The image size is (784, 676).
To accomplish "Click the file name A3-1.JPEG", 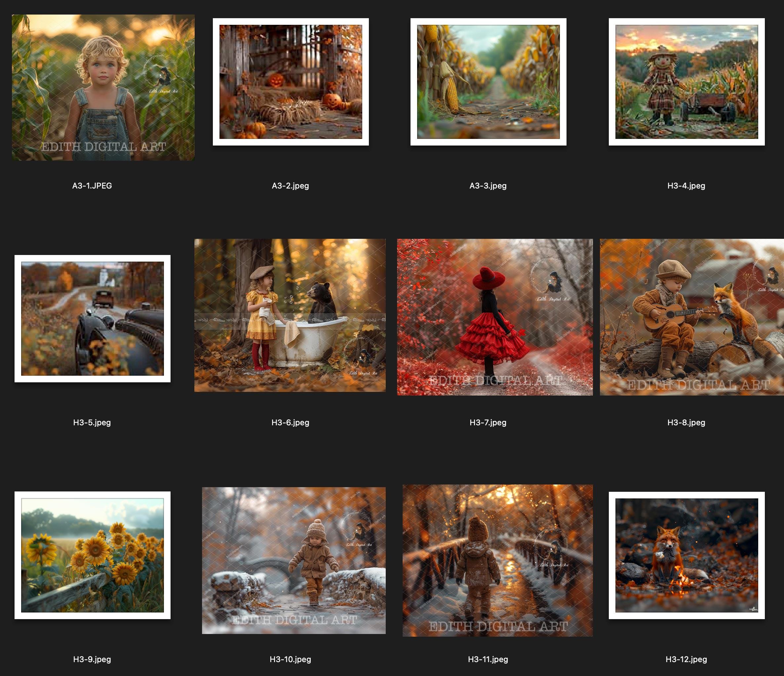I will (x=92, y=186).
